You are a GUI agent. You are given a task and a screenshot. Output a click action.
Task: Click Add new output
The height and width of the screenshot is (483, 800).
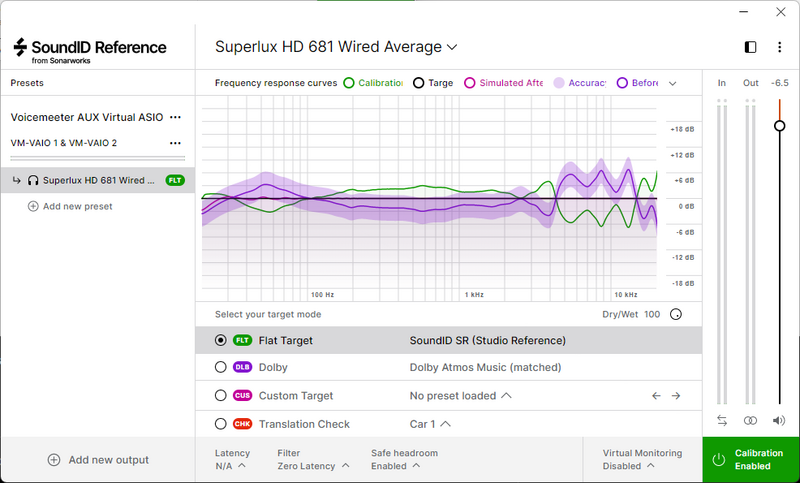(98, 460)
